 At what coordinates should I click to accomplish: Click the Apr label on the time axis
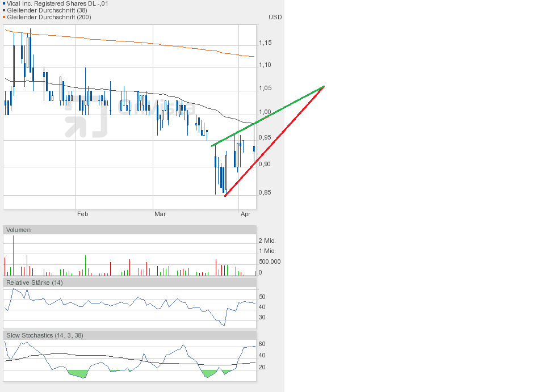pos(245,214)
